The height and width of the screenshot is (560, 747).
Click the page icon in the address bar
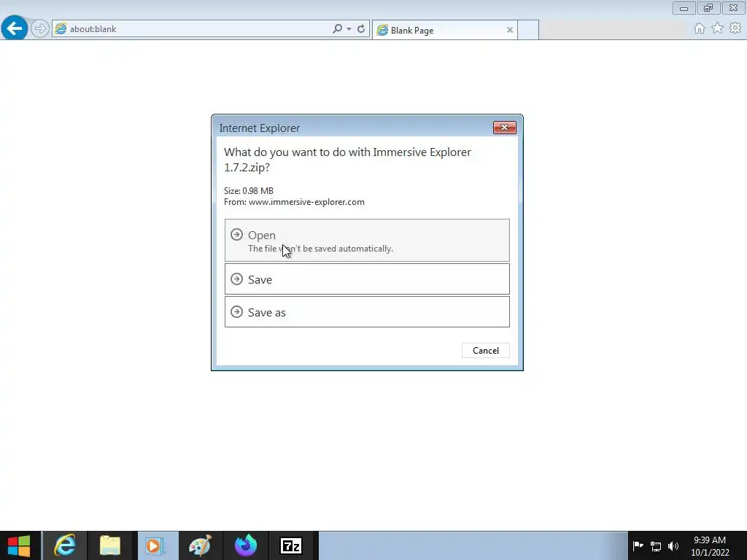point(61,28)
